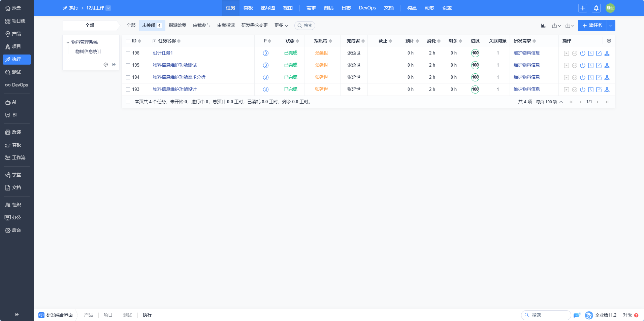Click the notification bell icon
The image size is (644, 321).
tap(596, 8)
